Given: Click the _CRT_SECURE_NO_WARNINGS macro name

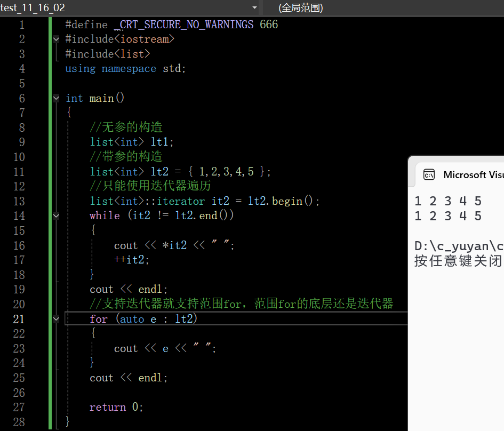Looking at the screenshot, I should point(183,25).
